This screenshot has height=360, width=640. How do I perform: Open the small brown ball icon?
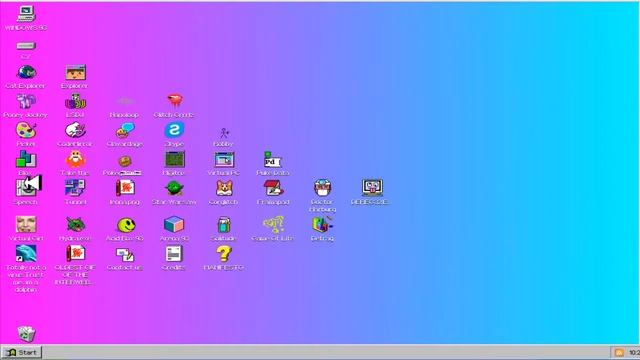pyautogui.click(x=125, y=161)
